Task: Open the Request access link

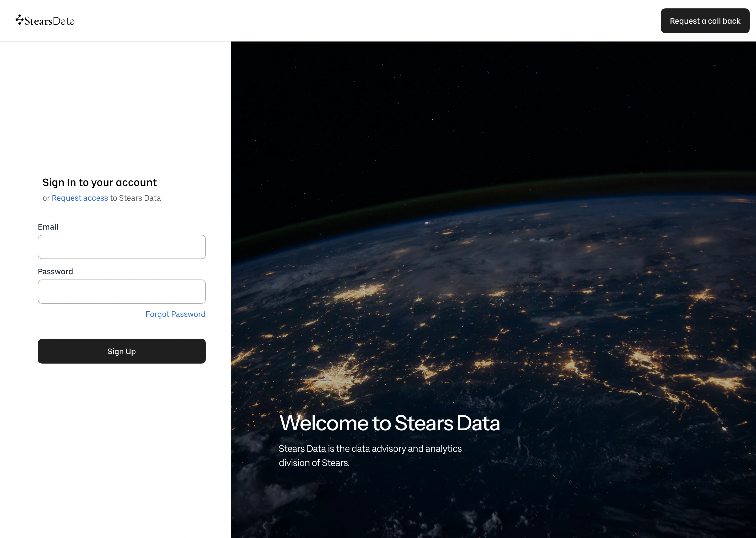Action: (80, 198)
